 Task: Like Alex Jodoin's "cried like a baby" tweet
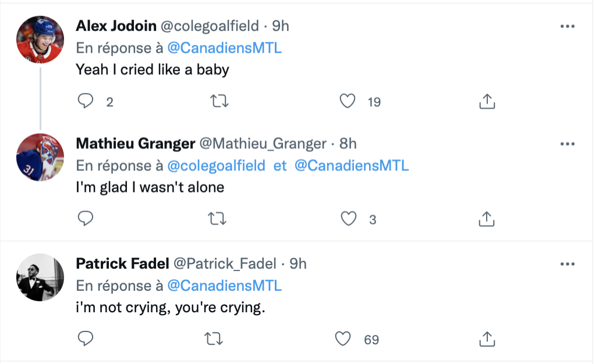348,102
